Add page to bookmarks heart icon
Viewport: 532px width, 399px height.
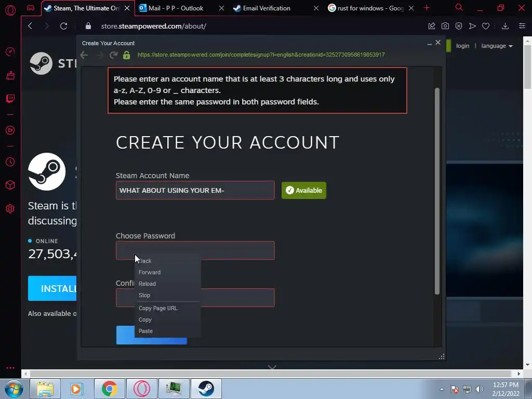(x=486, y=26)
